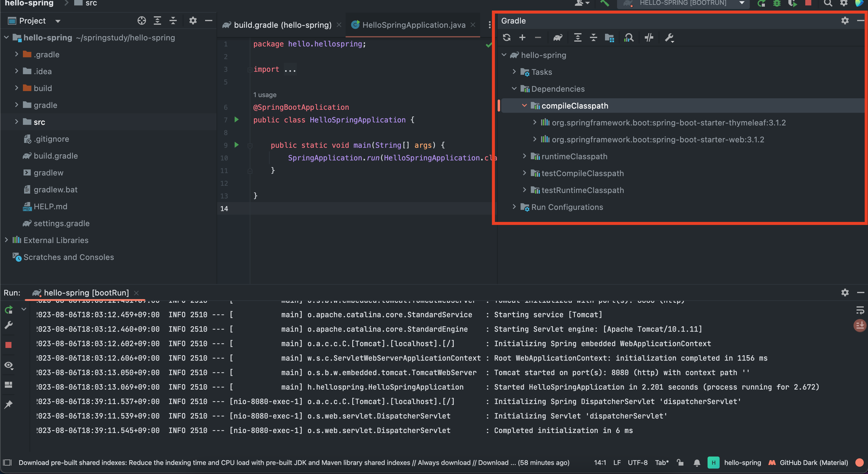The width and height of the screenshot is (868, 474).
Task: Toggle Gradle offline mode
Action: point(649,37)
